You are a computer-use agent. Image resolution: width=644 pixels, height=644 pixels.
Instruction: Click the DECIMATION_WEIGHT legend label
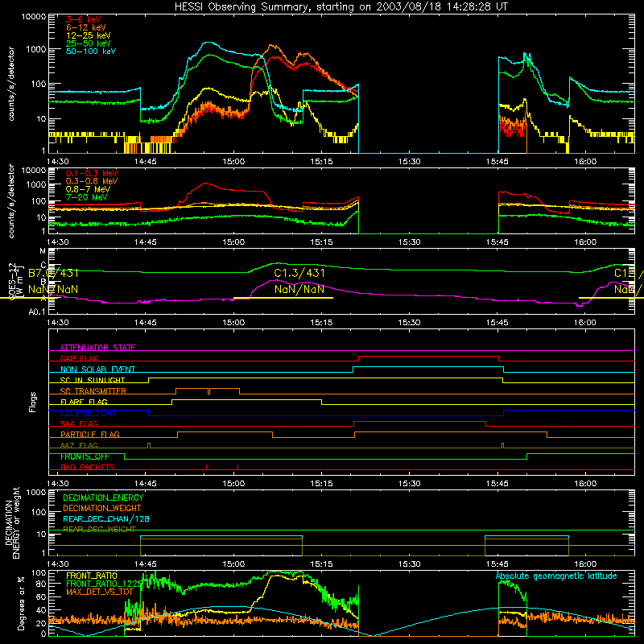102,508
